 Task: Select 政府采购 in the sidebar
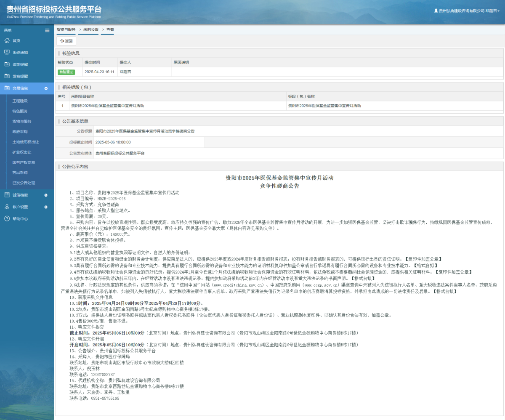pos(20,132)
